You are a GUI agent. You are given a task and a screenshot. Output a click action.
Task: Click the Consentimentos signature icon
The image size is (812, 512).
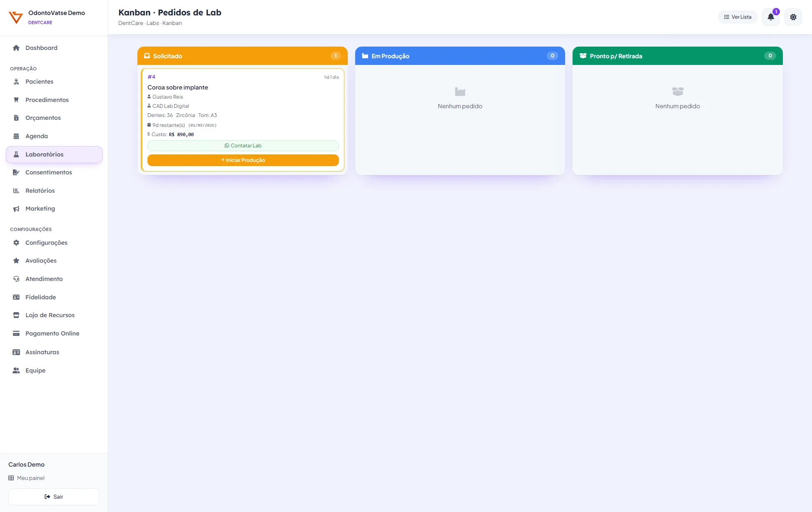[16, 172]
